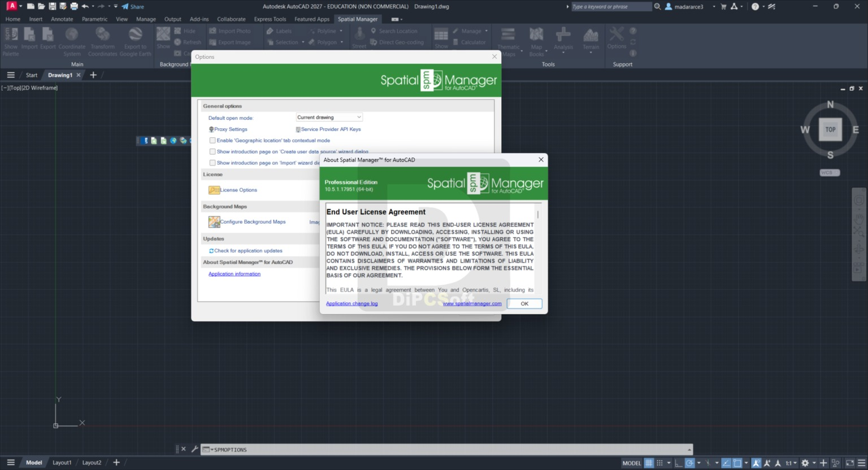Image resolution: width=868 pixels, height=470 pixels.
Task: Toggle grid display in the status bar
Action: click(648, 463)
